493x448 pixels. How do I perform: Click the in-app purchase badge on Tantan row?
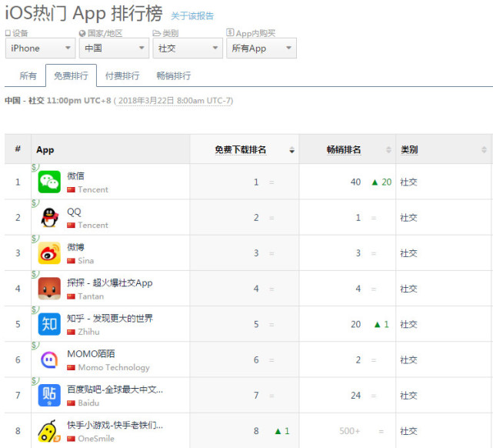point(35,274)
